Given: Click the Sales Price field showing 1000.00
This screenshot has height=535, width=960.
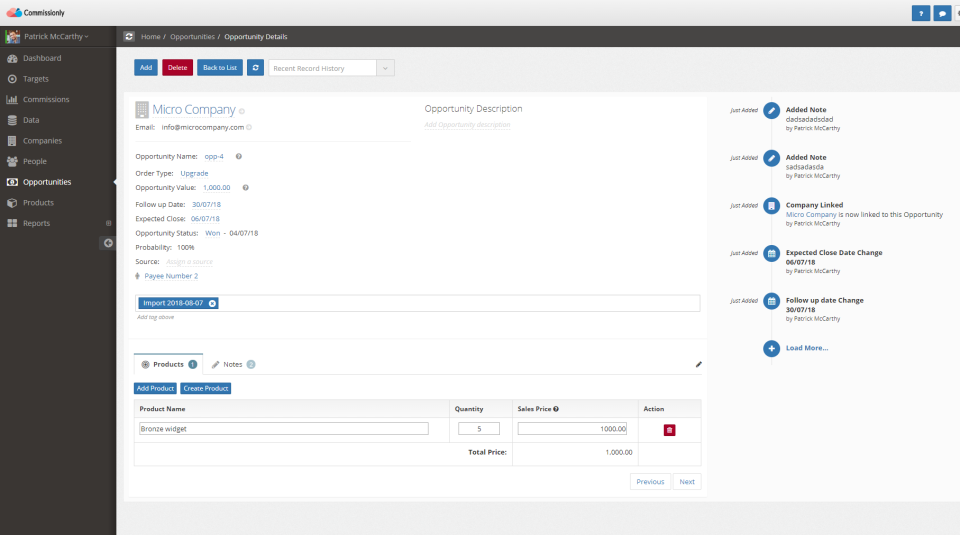Looking at the screenshot, I should [572, 428].
